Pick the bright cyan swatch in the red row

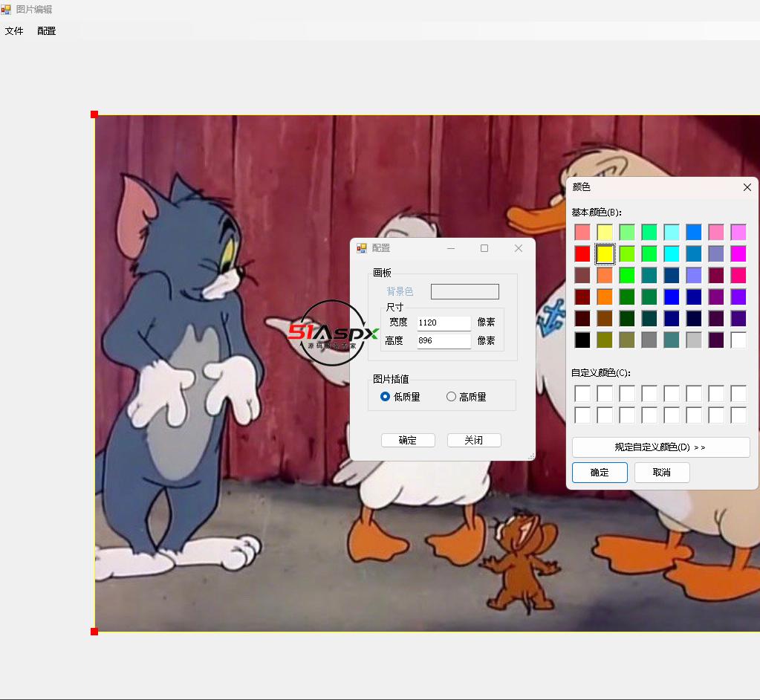(672, 253)
